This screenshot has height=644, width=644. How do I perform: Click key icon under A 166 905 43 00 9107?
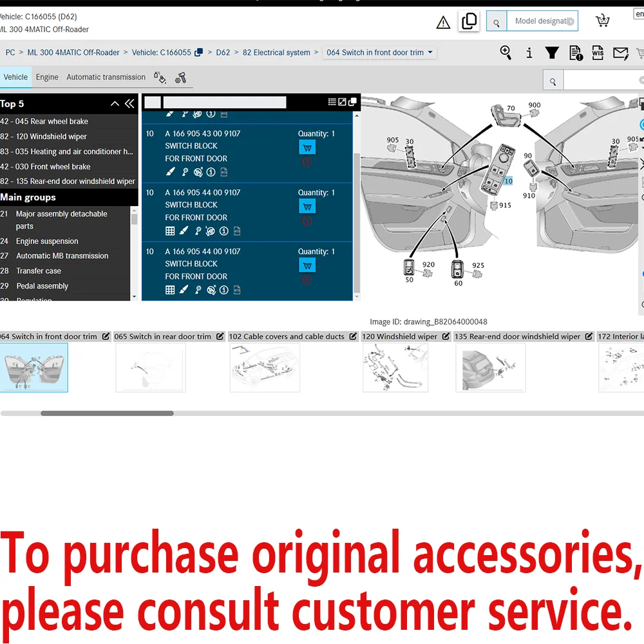tap(185, 172)
